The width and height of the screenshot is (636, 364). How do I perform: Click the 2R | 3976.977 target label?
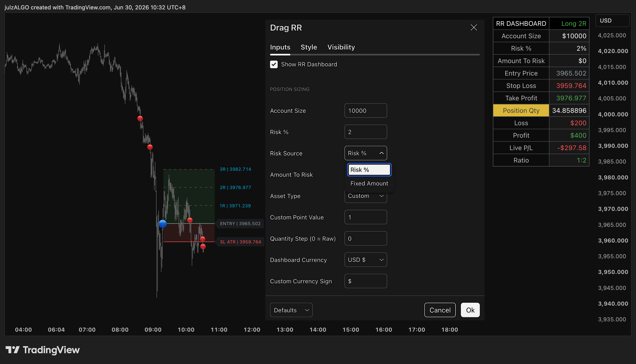coord(235,187)
